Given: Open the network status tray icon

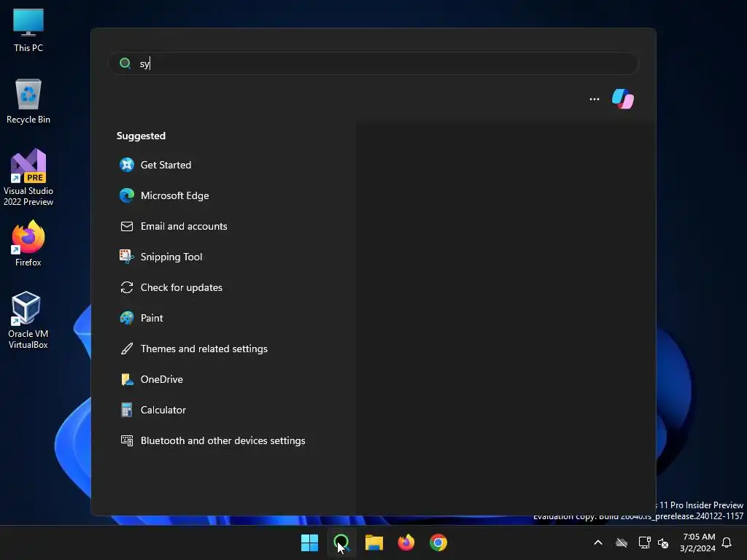Looking at the screenshot, I should pos(645,542).
